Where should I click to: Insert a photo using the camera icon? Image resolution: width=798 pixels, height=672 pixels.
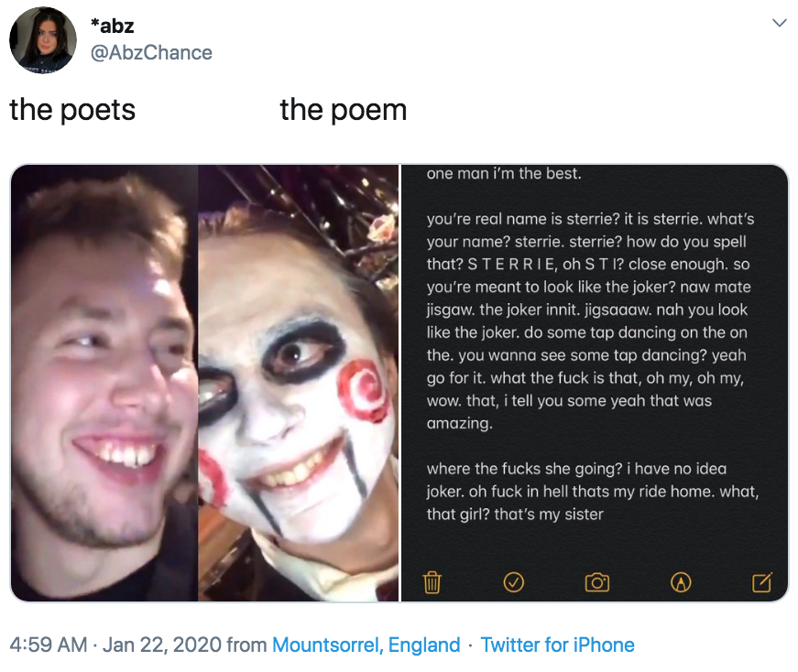[x=596, y=581]
